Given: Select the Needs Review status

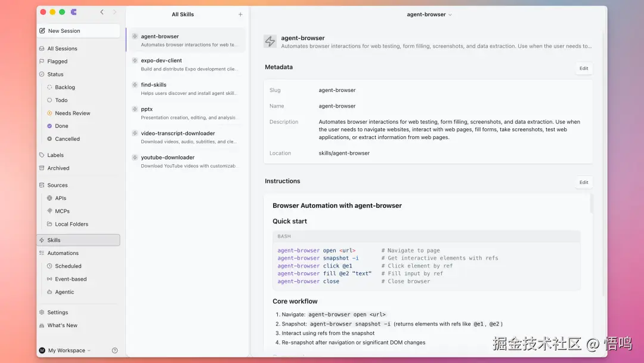Looking at the screenshot, I should point(72,113).
